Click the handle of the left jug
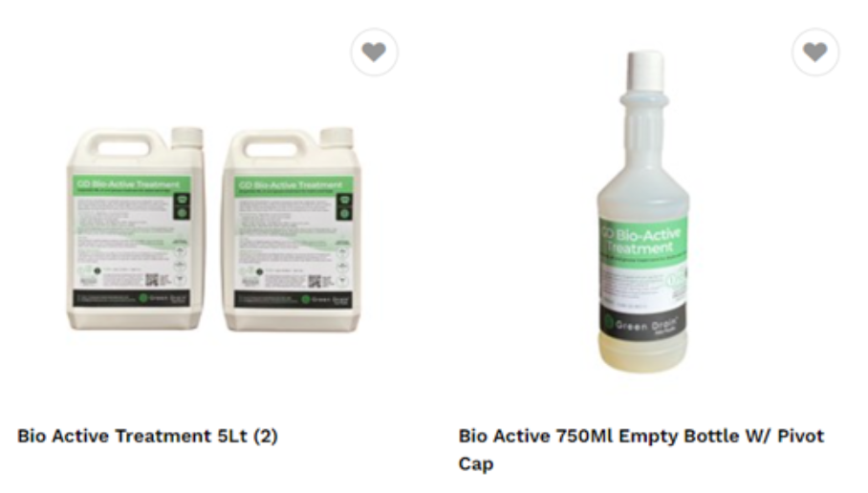 point(123,148)
